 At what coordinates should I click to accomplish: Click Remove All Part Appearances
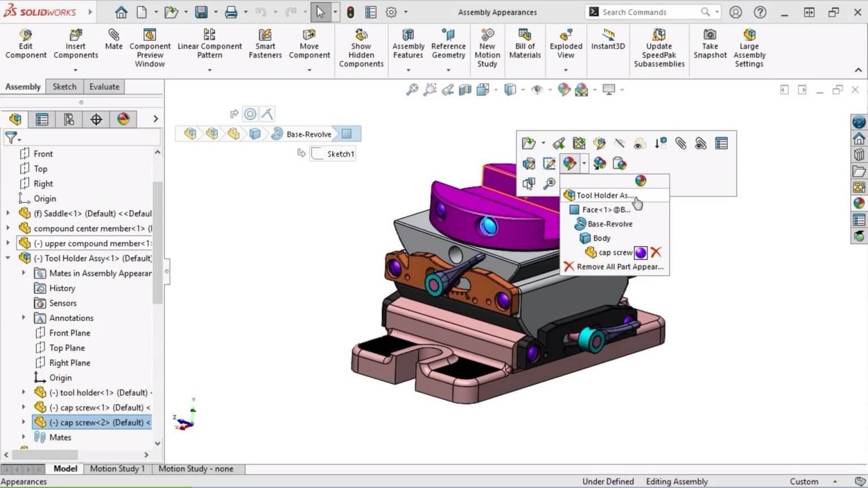[x=620, y=266]
